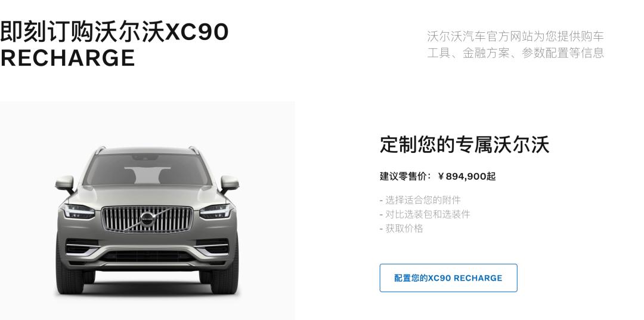This screenshot has width=644, height=320.
Task: Click the 即刻订购沃尔沃XC90 RECHARGE heading
Action: click(x=114, y=44)
